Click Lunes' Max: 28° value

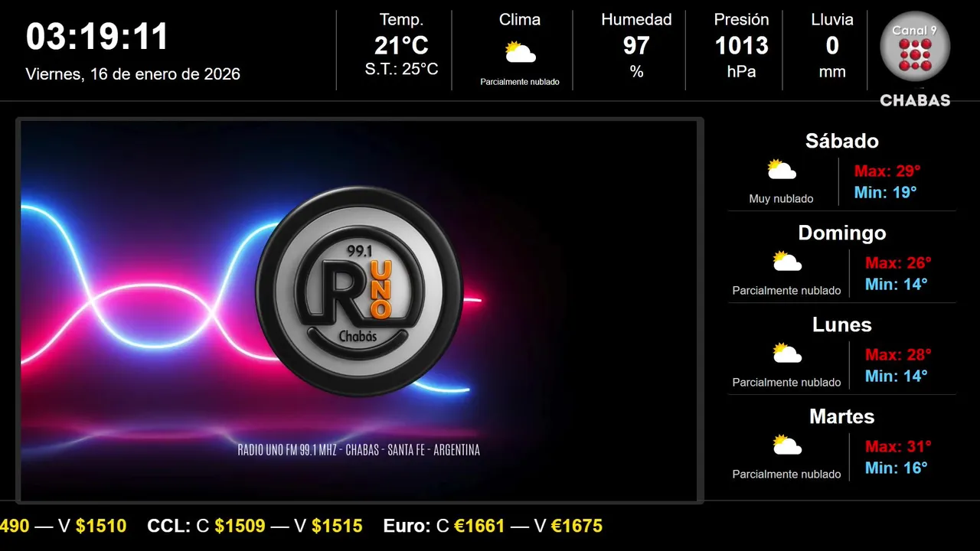point(898,354)
